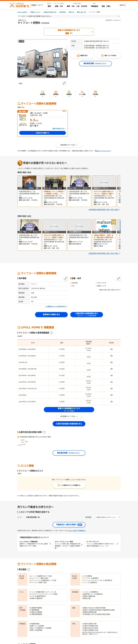Open 賃貸 in the header navigation
The image size is (138, 644).
[49, 6]
